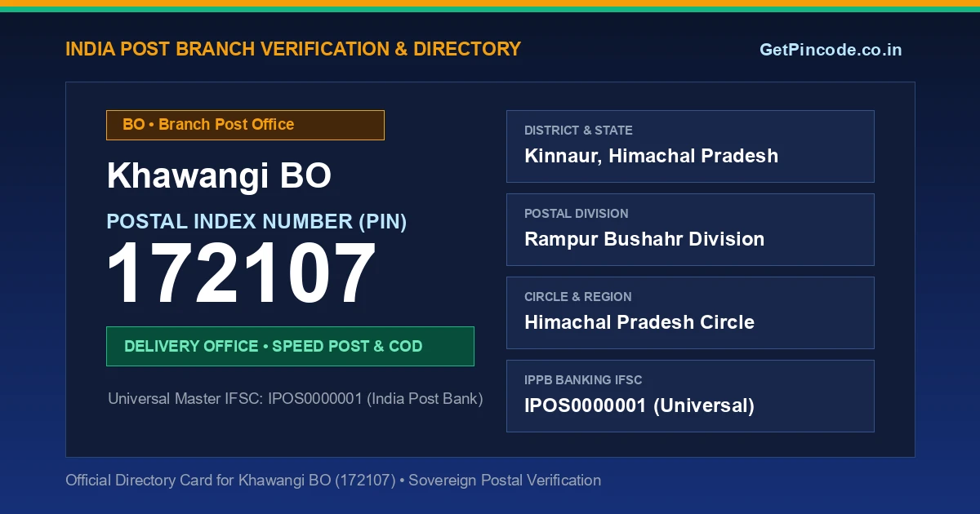
Task: Click India Post Branch Verification & Directory title
Action: 293,49
